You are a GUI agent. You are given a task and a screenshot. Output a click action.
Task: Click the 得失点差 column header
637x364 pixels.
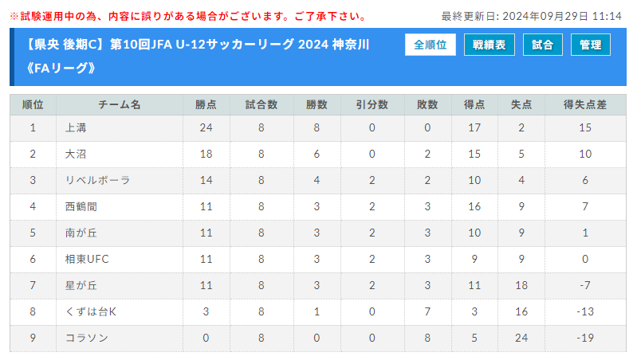(x=585, y=104)
